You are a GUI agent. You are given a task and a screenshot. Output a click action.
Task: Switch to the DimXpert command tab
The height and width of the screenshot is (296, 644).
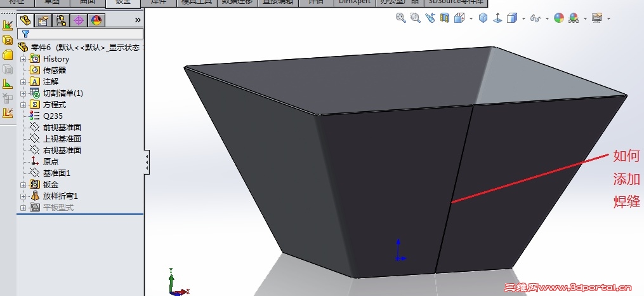354,3
